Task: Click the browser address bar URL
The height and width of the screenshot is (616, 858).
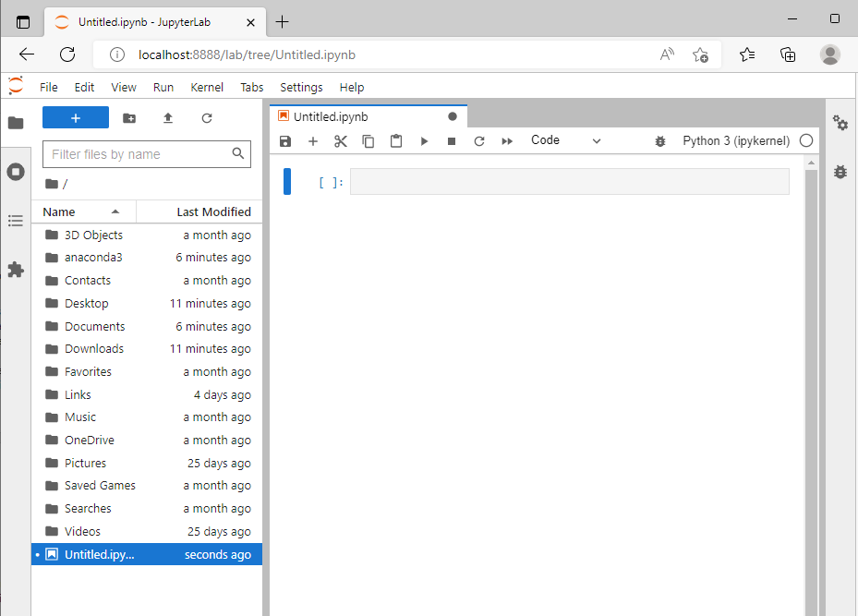Action: (x=247, y=54)
